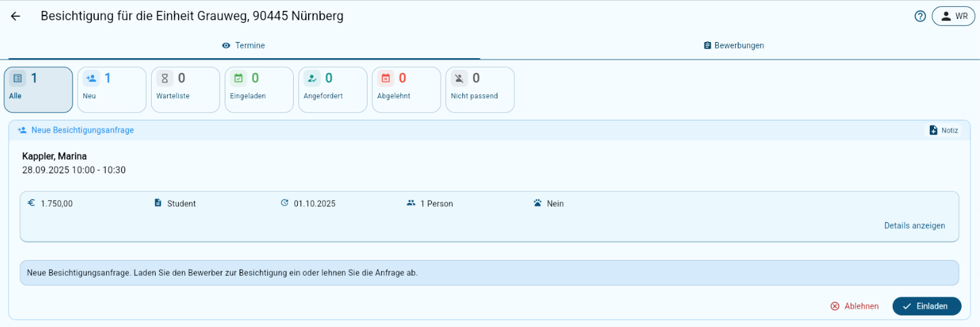Click the Neue Besichtigungsanfrage header icon

click(x=22, y=130)
